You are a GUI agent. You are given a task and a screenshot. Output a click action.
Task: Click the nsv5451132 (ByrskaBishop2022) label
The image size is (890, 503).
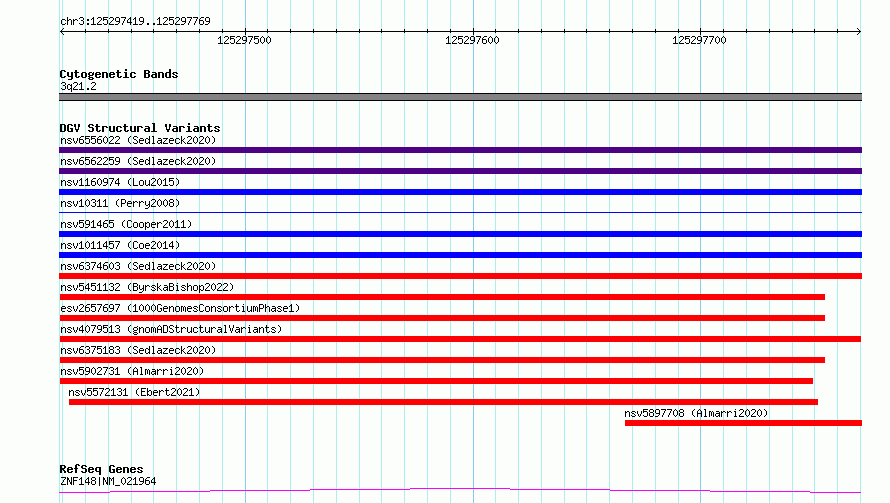click(147, 287)
